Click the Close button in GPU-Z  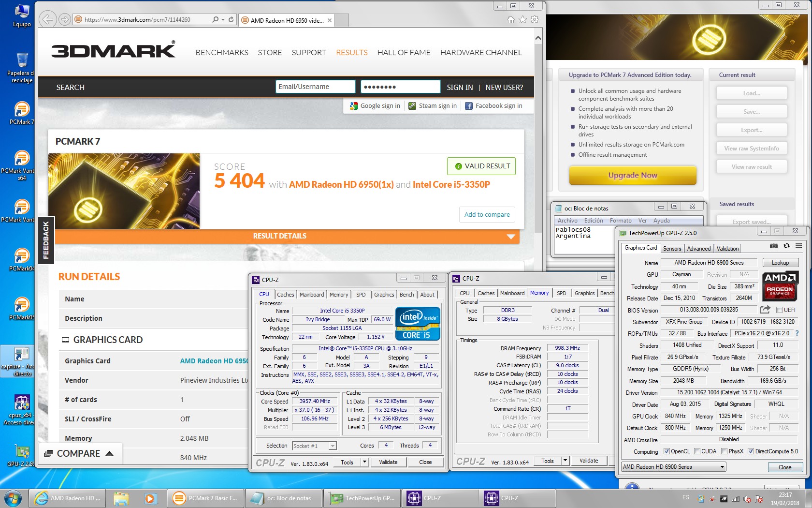click(x=785, y=467)
